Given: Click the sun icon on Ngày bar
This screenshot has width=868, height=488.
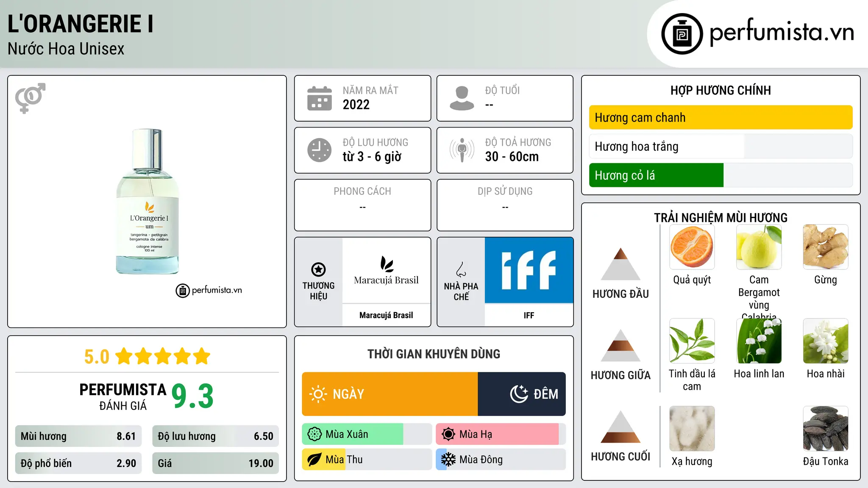Looking at the screenshot, I should (318, 394).
